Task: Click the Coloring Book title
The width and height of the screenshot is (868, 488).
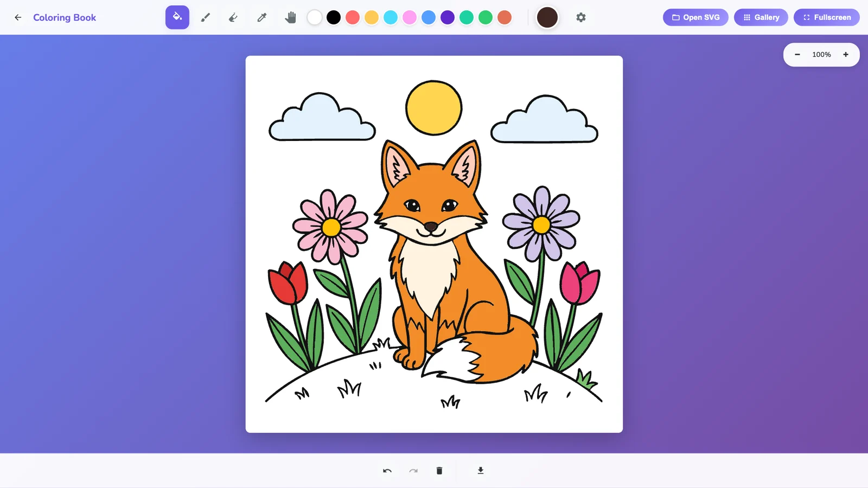Action: (x=65, y=17)
